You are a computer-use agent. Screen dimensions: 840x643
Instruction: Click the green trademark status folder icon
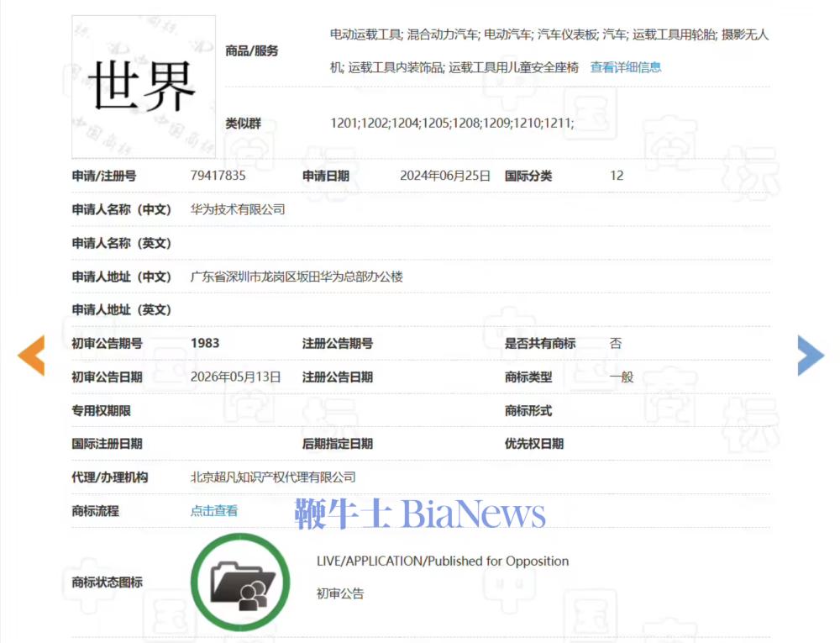pos(240,582)
